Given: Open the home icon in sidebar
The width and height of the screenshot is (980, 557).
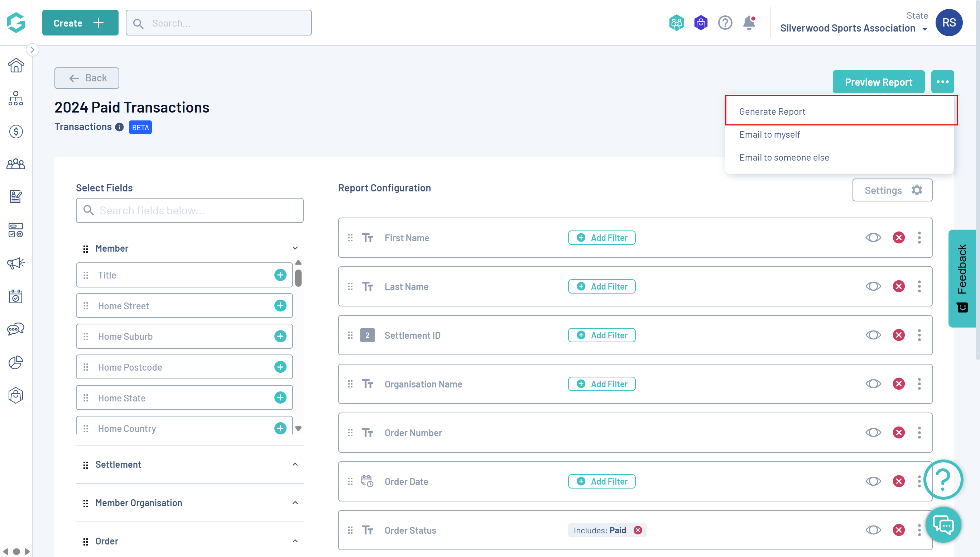Looking at the screenshot, I should pyautogui.click(x=16, y=66).
